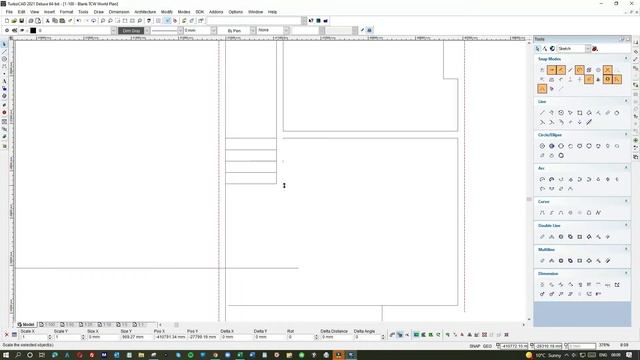Click the Copy toolbar icon
640x360 pixels.
[55, 20]
